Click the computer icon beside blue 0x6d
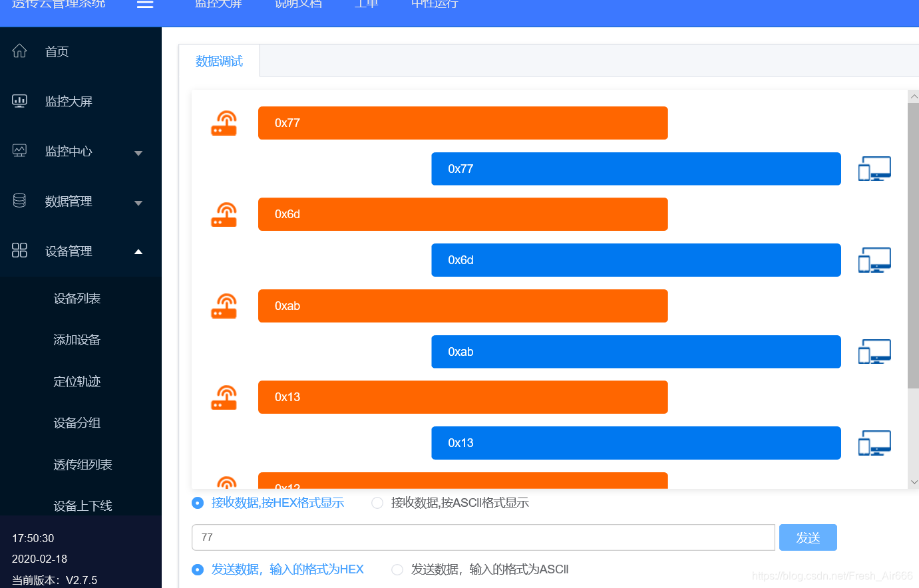The width and height of the screenshot is (919, 588). click(874, 260)
